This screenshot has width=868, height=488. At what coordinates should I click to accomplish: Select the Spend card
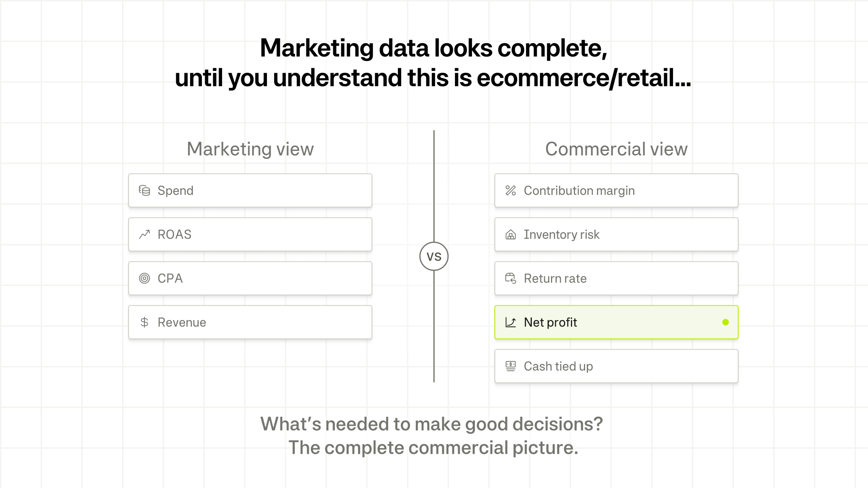click(250, 191)
